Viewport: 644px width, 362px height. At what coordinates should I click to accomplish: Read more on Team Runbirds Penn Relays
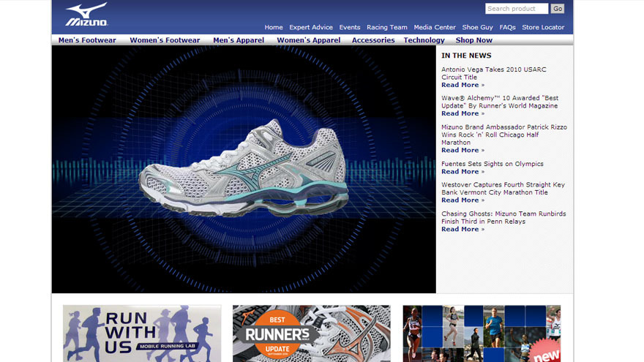tap(463, 229)
